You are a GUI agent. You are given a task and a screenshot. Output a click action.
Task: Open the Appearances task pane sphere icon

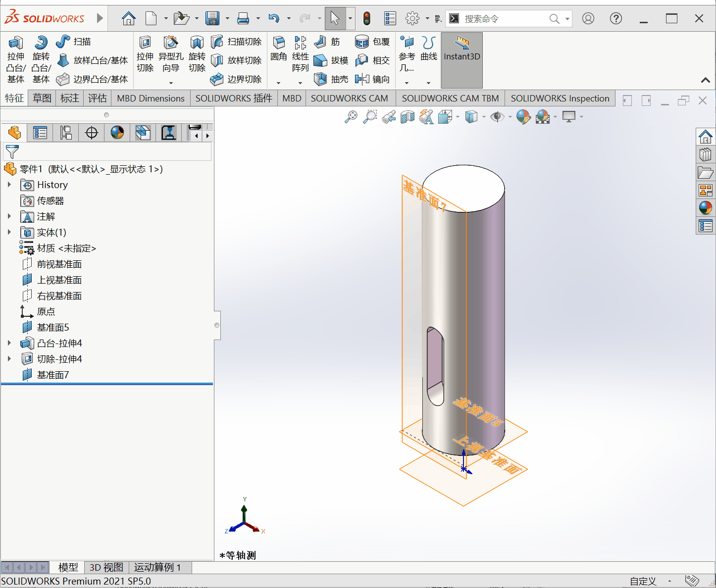706,207
